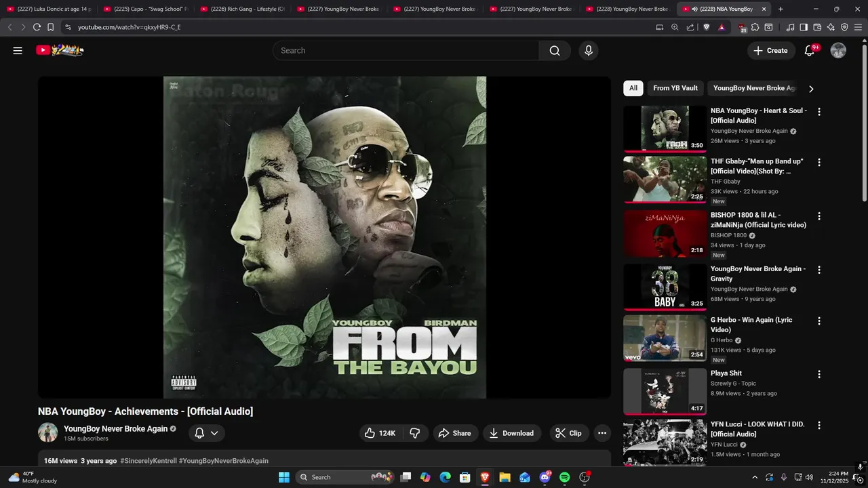Start voice search with microphone

(x=589, y=51)
